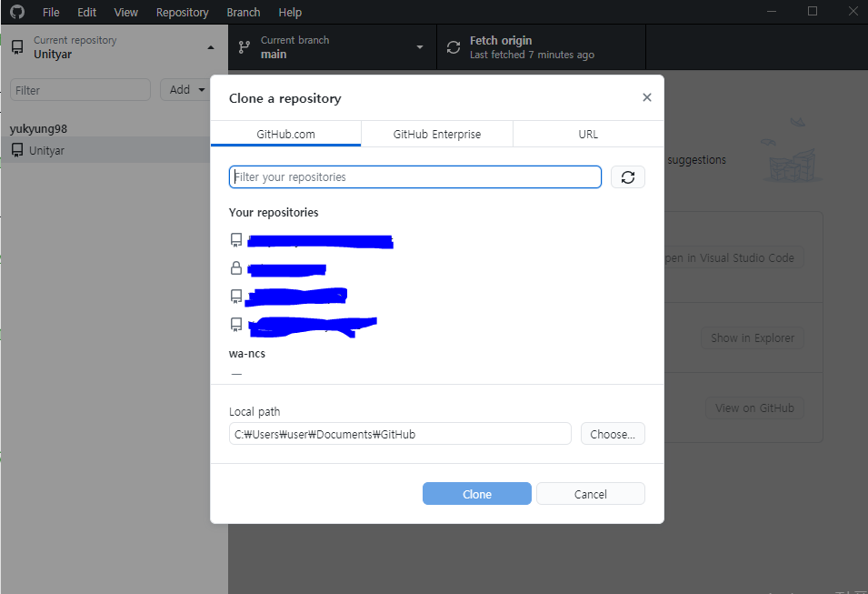868x594 pixels.
Task: Open the View menu
Action: (x=125, y=12)
